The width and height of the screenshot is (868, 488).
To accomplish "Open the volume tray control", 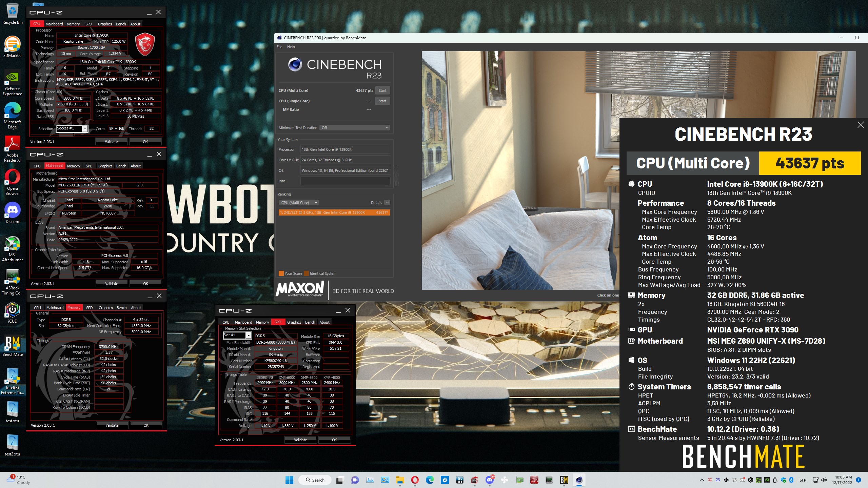I will click(x=824, y=480).
